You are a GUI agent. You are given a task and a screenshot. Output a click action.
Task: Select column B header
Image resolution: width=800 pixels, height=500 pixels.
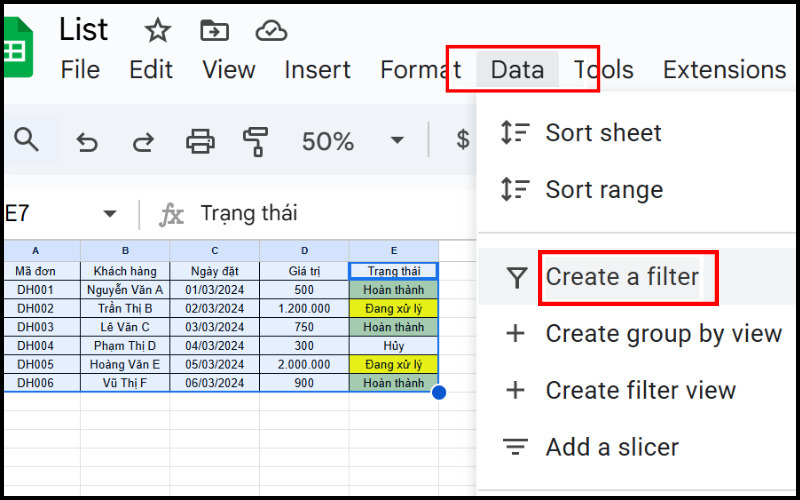tap(125, 251)
